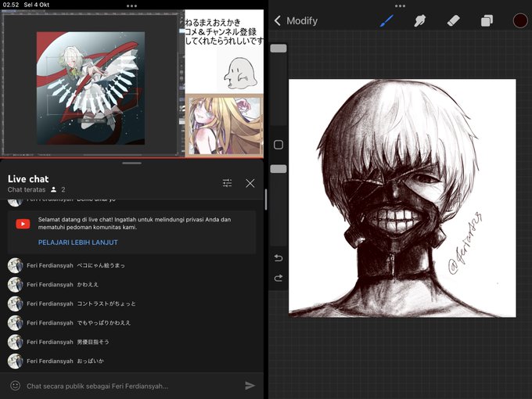Tap the Modify back arrow
Image resolution: width=532 pixels, height=399 pixels.
278,20
